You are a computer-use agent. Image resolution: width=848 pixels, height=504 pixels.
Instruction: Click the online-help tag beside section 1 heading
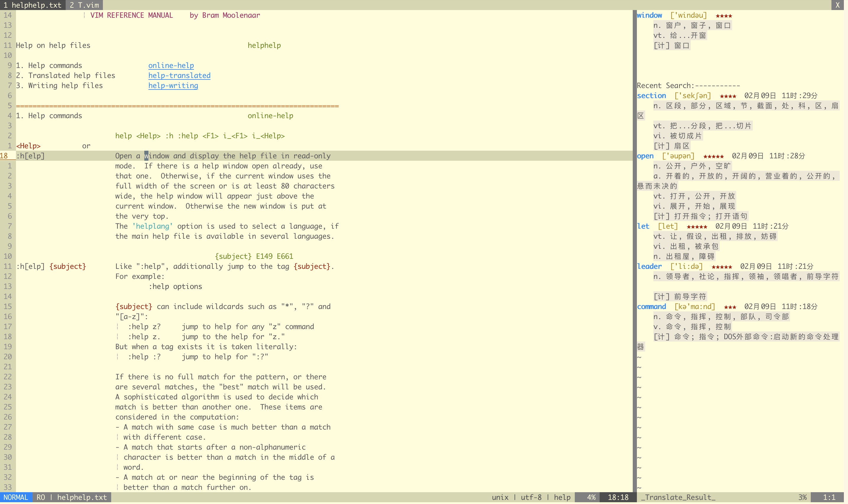pyautogui.click(x=270, y=116)
